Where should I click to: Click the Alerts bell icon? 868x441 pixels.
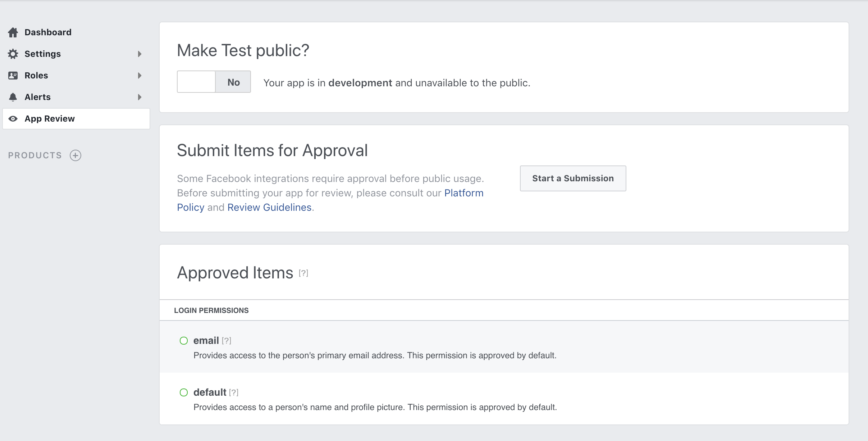point(13,97)
